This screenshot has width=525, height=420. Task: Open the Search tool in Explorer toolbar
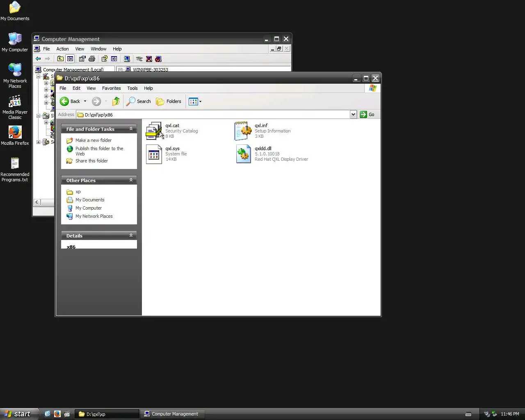(x=139, y=101)
